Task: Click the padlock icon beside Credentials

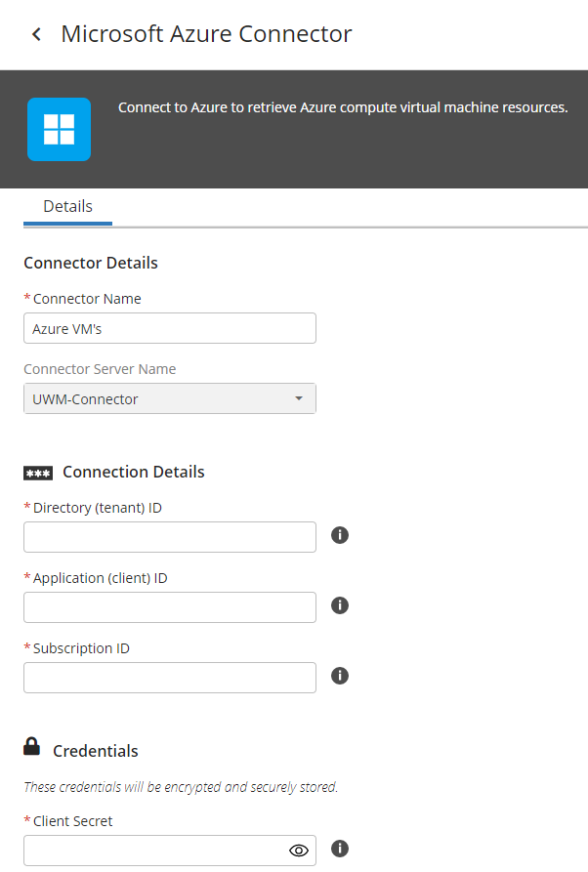Action: [x=31, y=746]
